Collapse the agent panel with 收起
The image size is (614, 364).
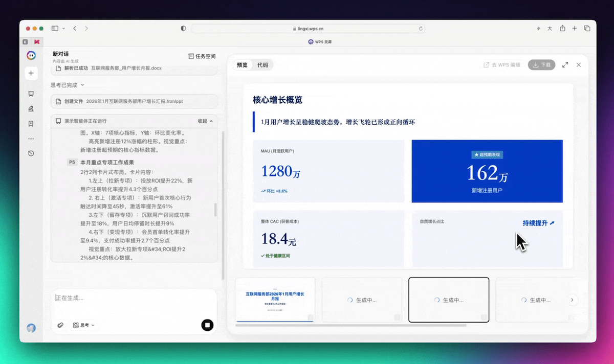[205, 121]
